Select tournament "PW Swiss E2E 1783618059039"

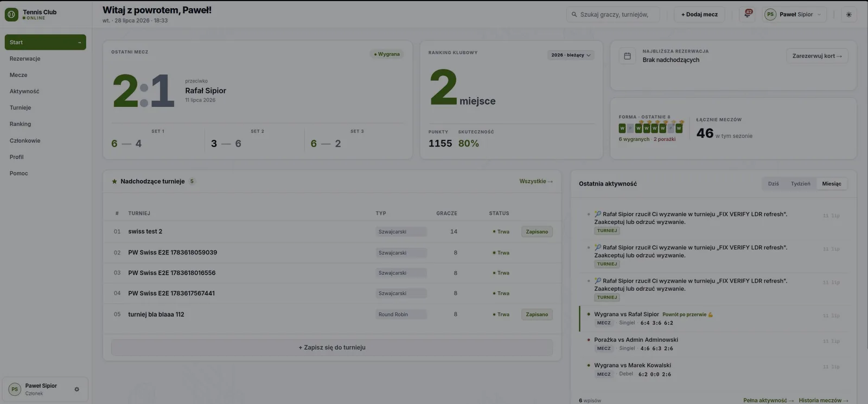click(332, 253)
